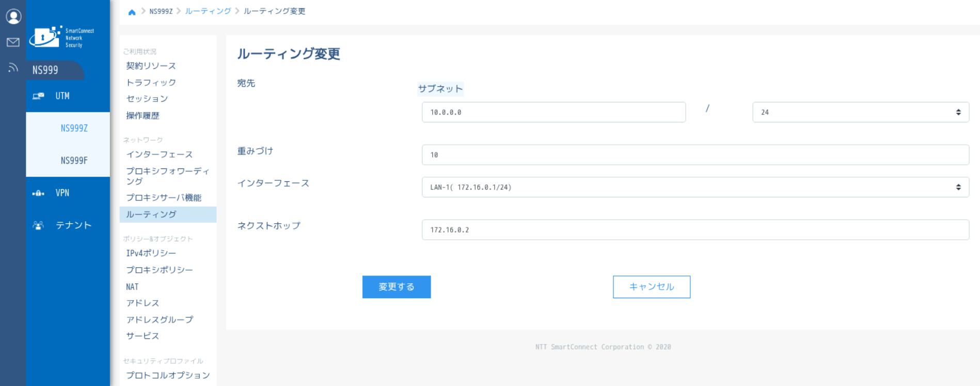Click the NS999 tab
This screenshot has width=980, height=386.
coord(54,70)
